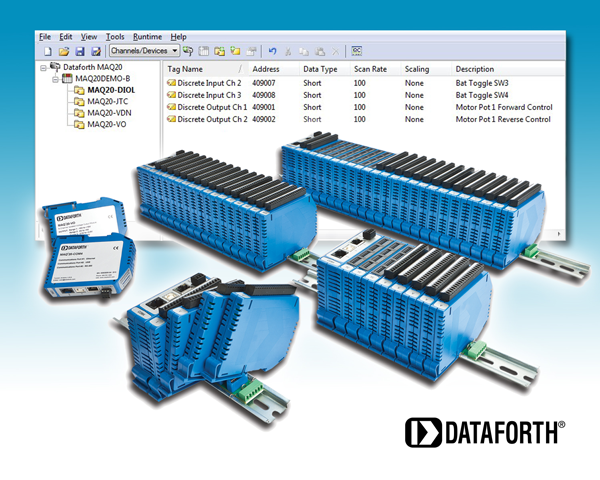Click Motor Pot 1 Forward Control description
This screenshot has width=600, height=480.
(x=504, y=107)
